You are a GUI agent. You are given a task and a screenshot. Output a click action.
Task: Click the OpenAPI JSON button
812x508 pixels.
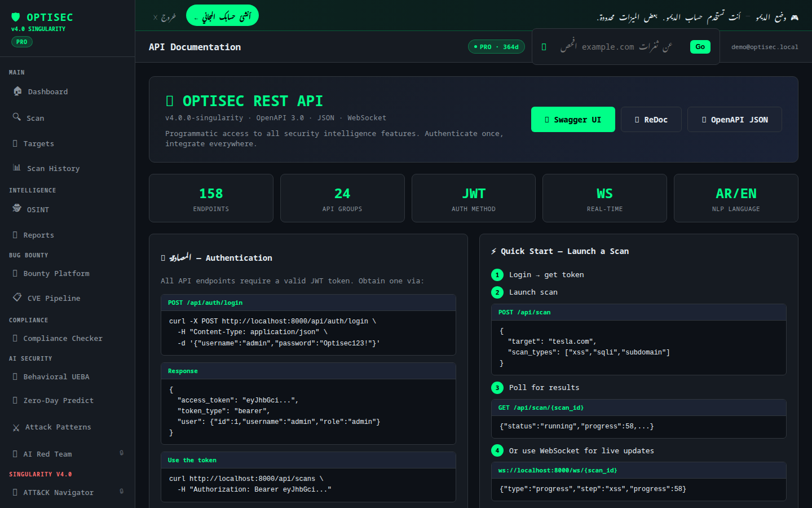point(735,120)
